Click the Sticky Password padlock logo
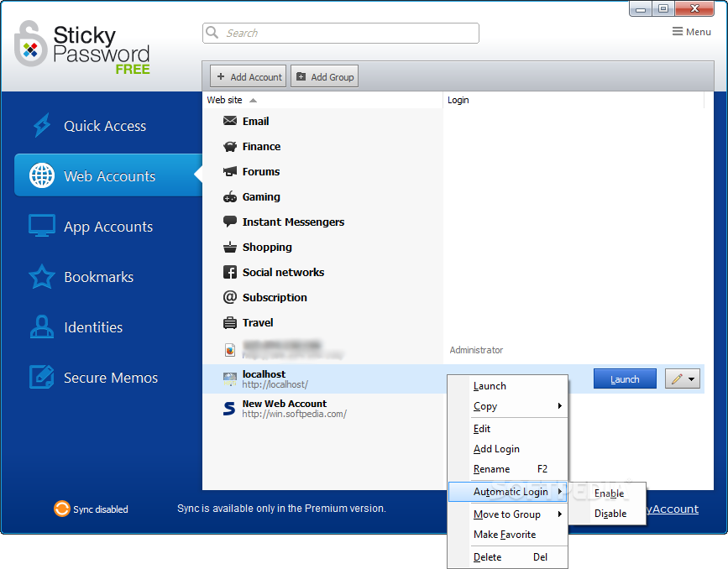Image resolution: width=728 pixels, height=569 pixels. tap(30, 44)
